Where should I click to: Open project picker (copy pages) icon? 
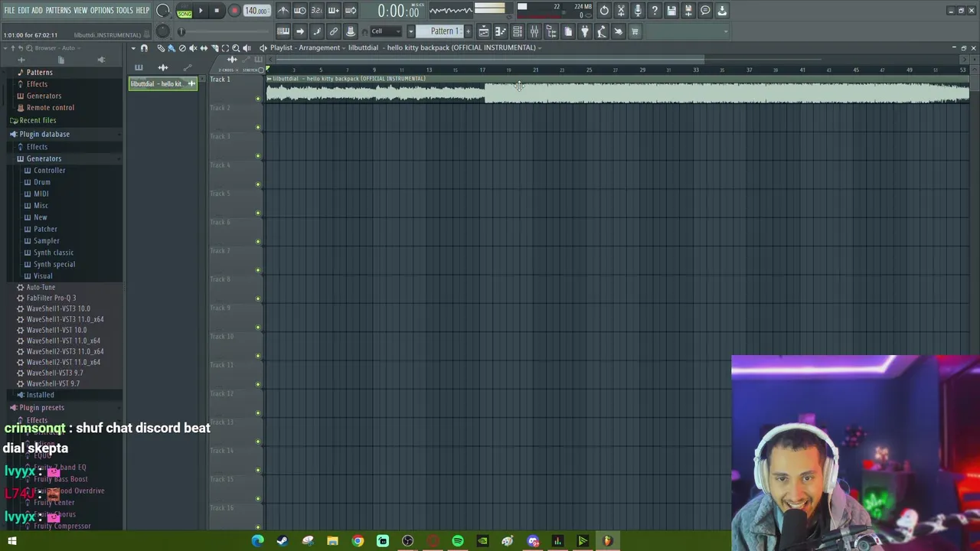coord(568,31)
